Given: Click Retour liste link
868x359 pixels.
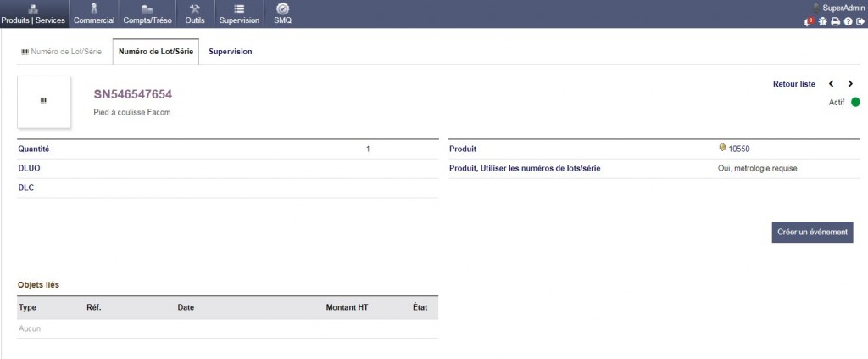Looking at the screenshot, I should click(x=793, y=84).
